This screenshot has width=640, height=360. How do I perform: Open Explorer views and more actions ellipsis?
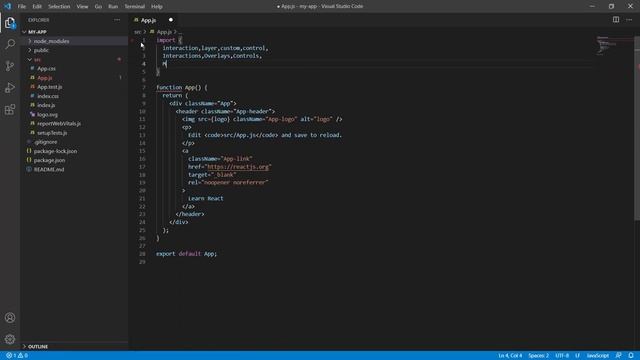tap(117, 20)
